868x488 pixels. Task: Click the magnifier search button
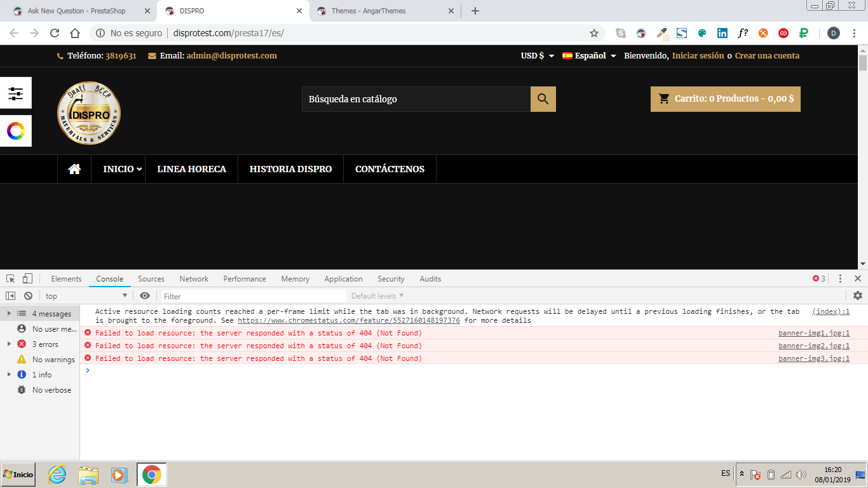point(543,99)
